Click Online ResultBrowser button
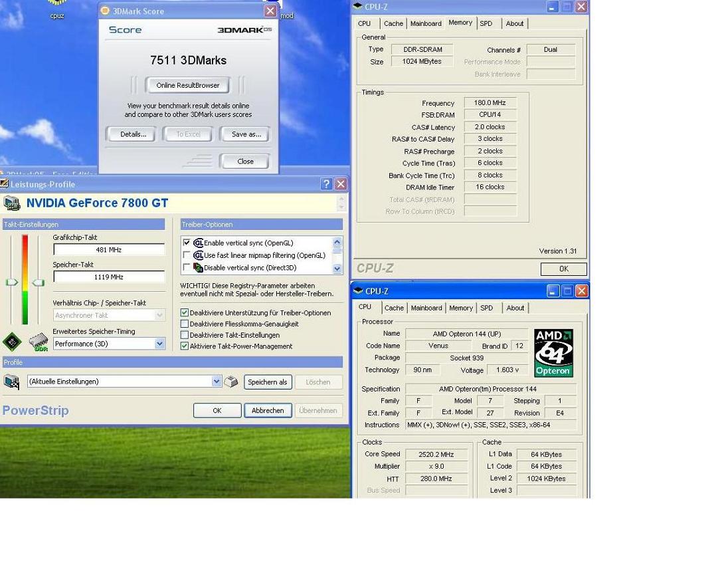Screen dimensions: 728x583 pyautogui.click(x=187, y=86)
